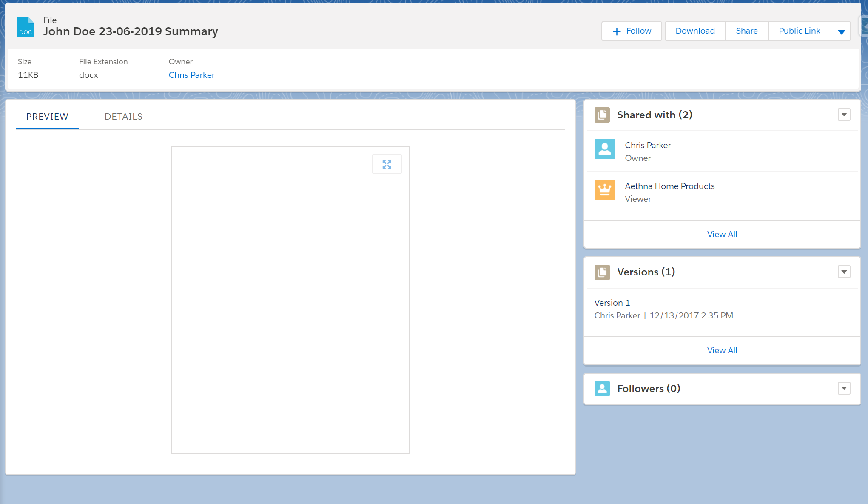Screen dimensions: 868x504
Task: Open the Followers panel dropdown menu
Action: (844, 388)
